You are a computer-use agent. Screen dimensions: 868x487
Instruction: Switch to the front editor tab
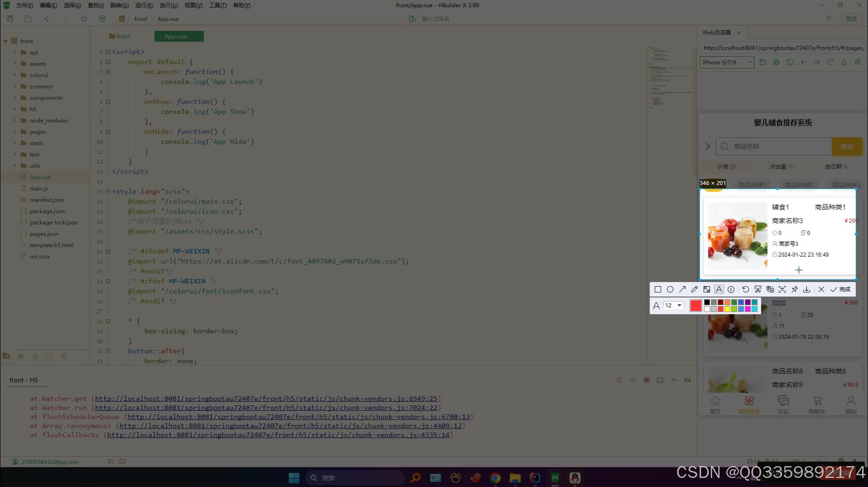point(120,36)
